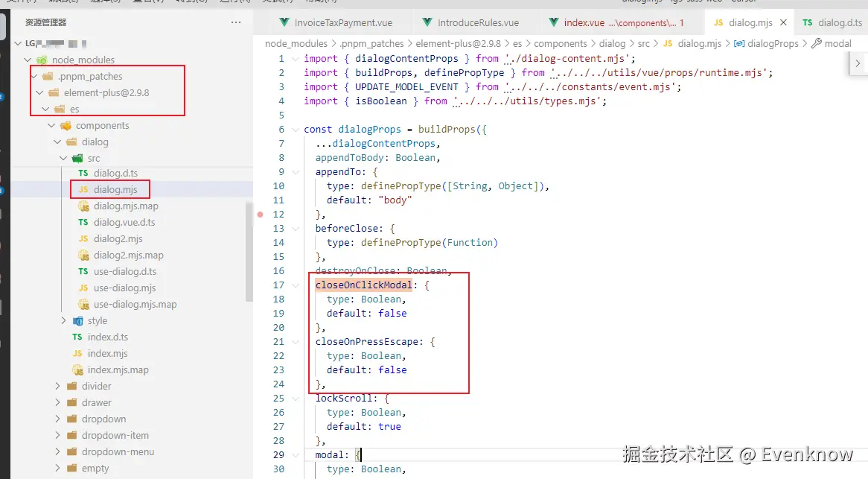
Task: Open index.d.ts in the tree
Action: pos(107,337)
